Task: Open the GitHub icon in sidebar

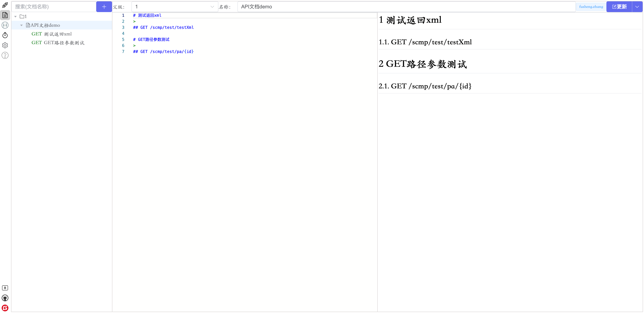Action: [x=5, y=298]
